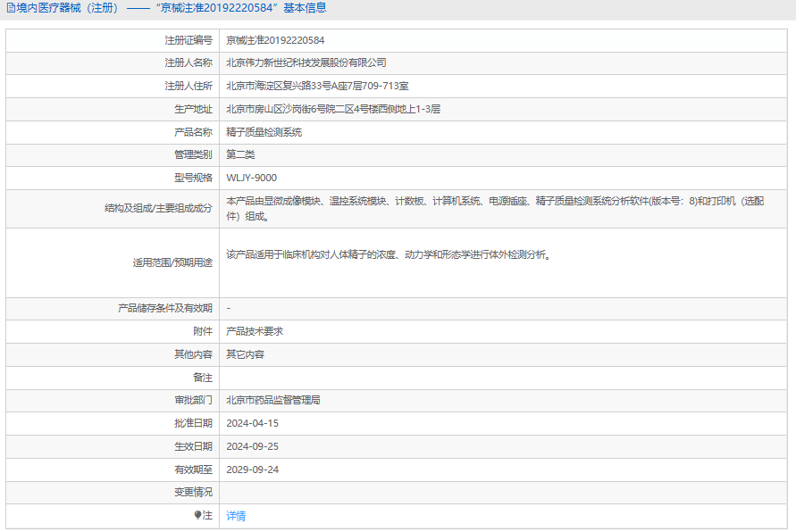Select management class 第二类

(240, 154)
